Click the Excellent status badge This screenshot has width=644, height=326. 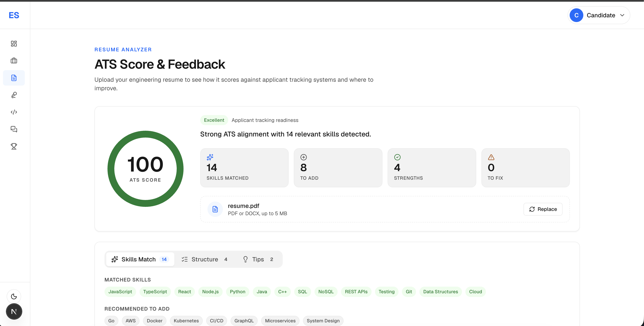pyautogui.click(x=214, y=120)
